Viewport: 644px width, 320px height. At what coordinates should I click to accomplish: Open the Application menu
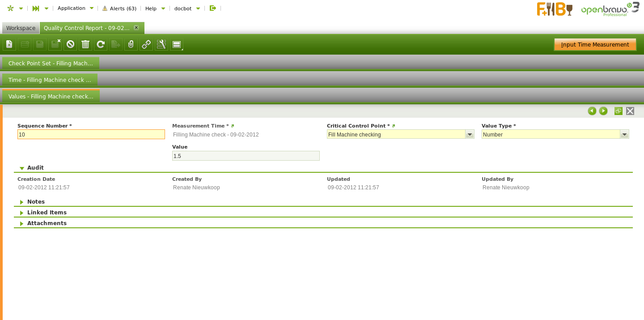pos(75,8)
